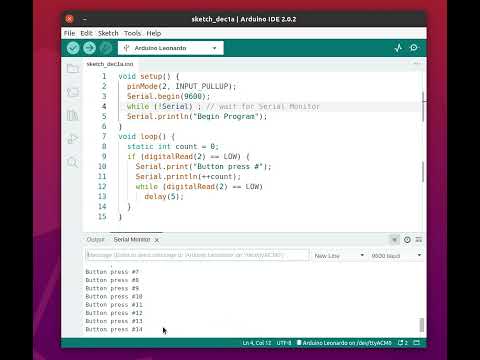
Task: Toggle autoscroll in Serial Monitor
Action: [395, 240]
